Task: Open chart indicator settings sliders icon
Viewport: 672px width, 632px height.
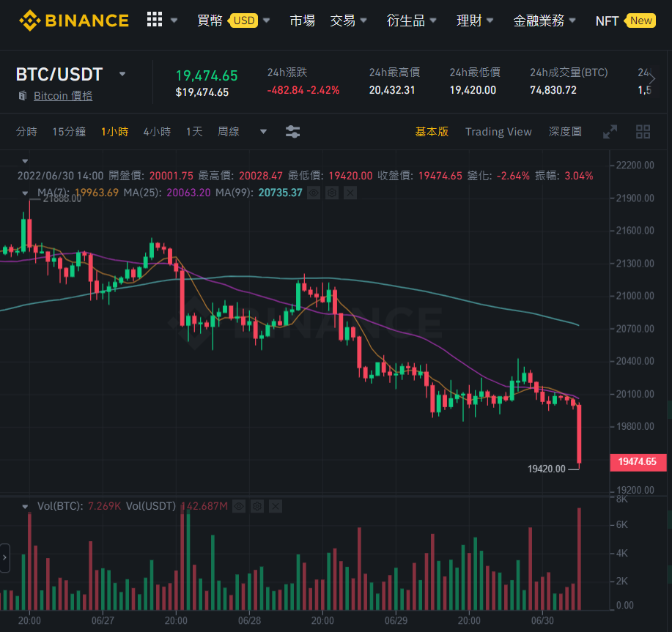Action: (x=292, y=131)
